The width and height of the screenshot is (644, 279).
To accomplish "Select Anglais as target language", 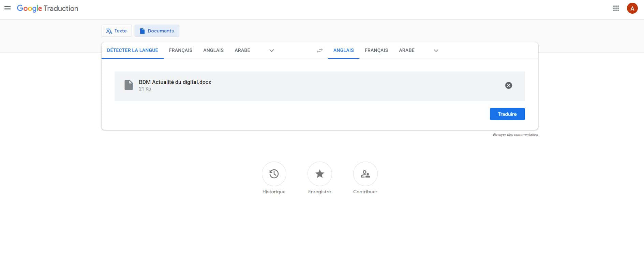I will coord(344,50).
